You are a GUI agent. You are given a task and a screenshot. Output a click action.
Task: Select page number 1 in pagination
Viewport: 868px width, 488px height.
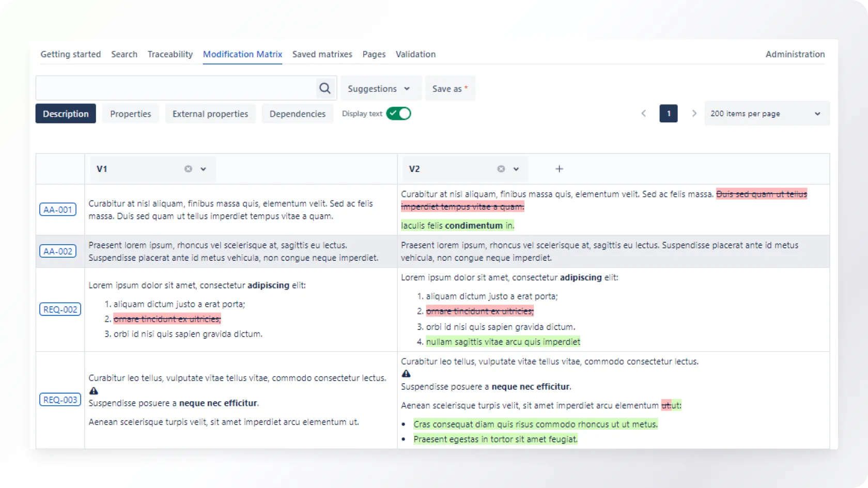(668, 114)
